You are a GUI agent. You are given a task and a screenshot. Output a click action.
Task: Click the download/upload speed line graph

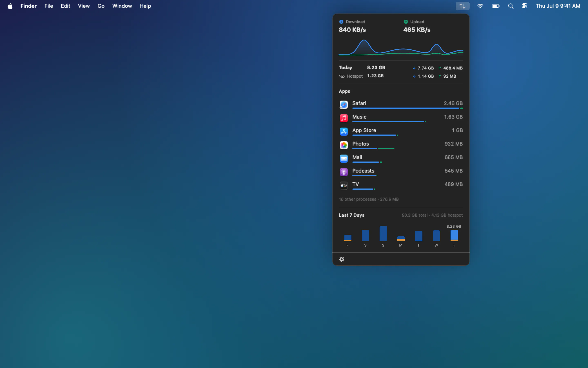tap(401, 47)
